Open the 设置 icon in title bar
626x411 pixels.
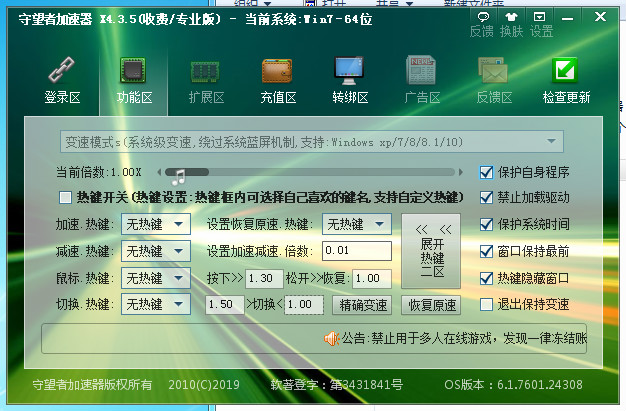(x=539, y=16)
